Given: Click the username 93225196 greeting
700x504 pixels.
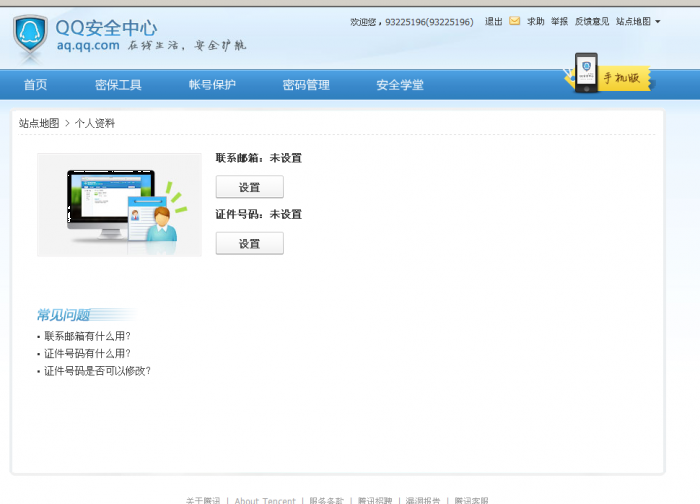Looking at the screenshot, I should (x=412, y=21).
